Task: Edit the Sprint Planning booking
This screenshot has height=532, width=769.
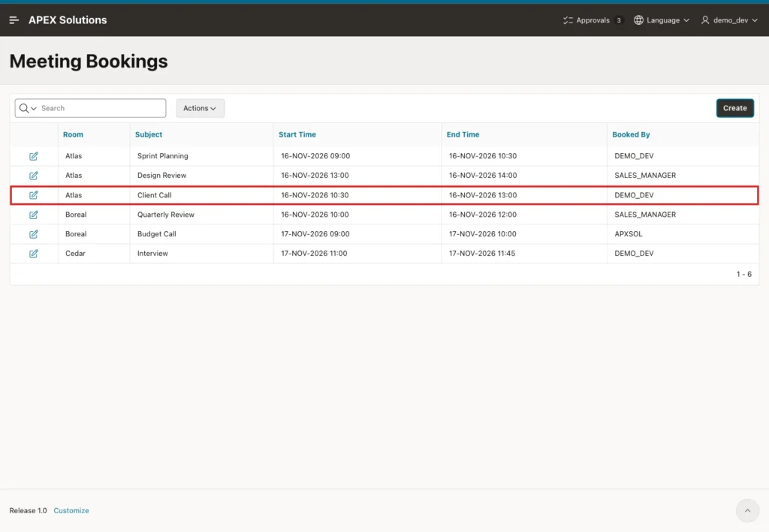Action: click(x=33, y=156)
